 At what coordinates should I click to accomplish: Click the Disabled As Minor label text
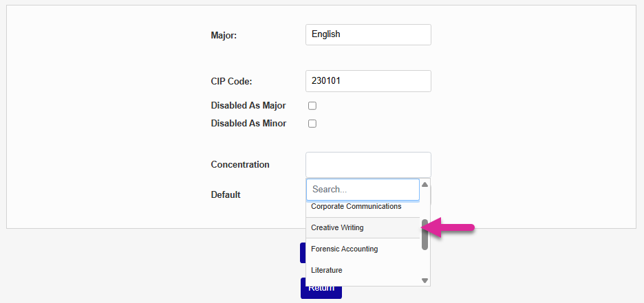point(248,124)
